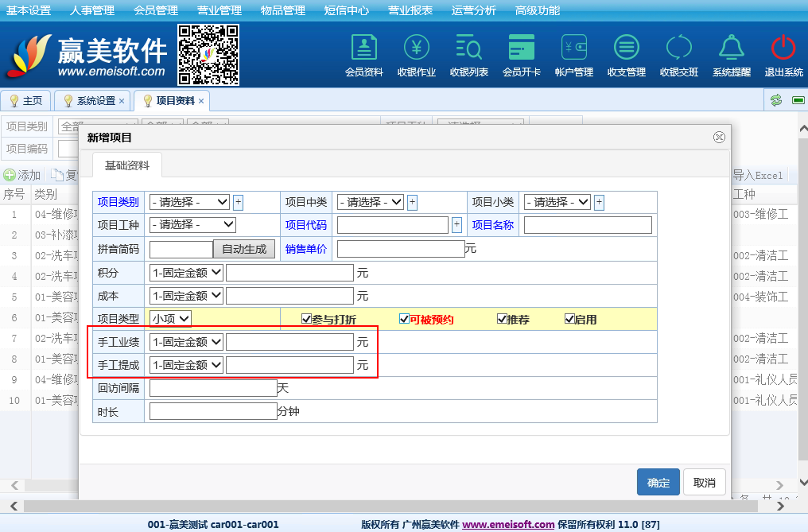Click the 项目名称 input field
The image size is (808, 532).
pyautogui.click(x=588, y=225)
